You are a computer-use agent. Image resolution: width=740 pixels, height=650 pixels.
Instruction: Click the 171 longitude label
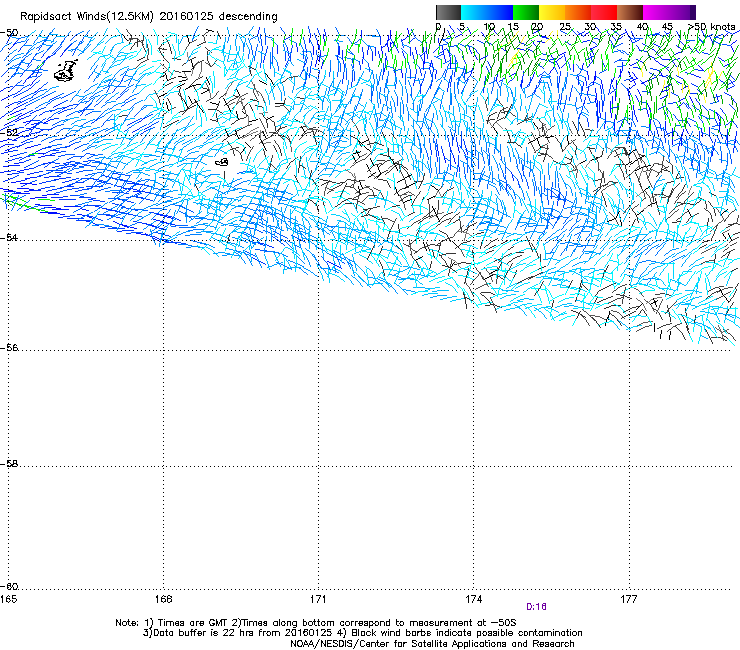(318, 599)
